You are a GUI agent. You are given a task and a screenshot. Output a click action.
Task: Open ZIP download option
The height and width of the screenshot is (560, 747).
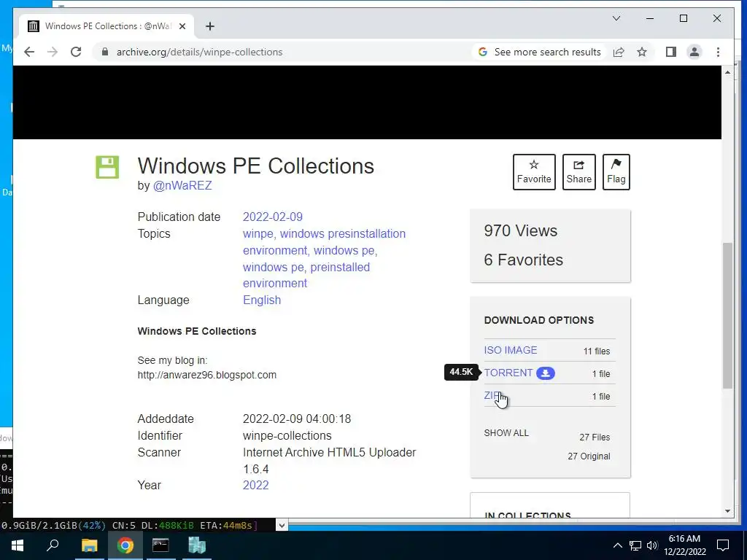492,396
